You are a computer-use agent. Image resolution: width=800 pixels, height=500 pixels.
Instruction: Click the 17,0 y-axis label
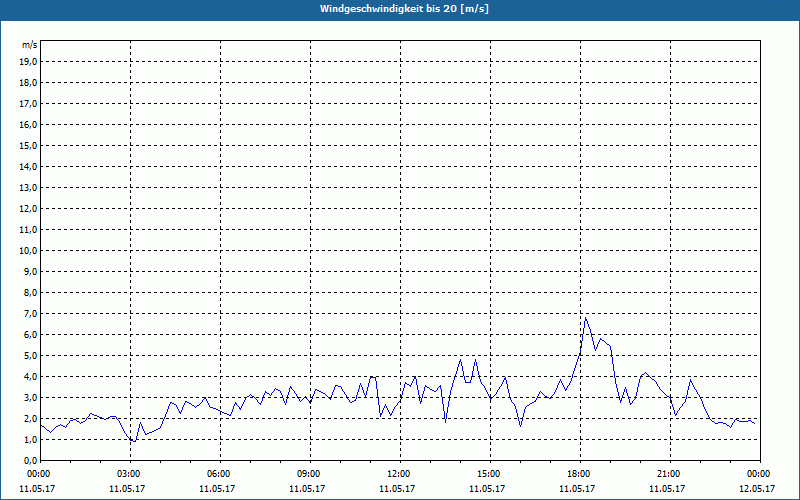pos(28,104)
